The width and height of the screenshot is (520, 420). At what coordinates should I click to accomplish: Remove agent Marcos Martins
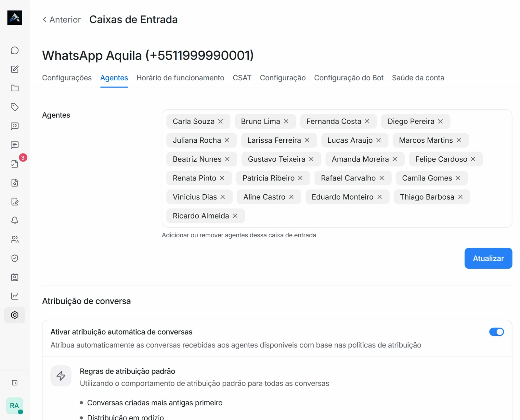(459, 140)
